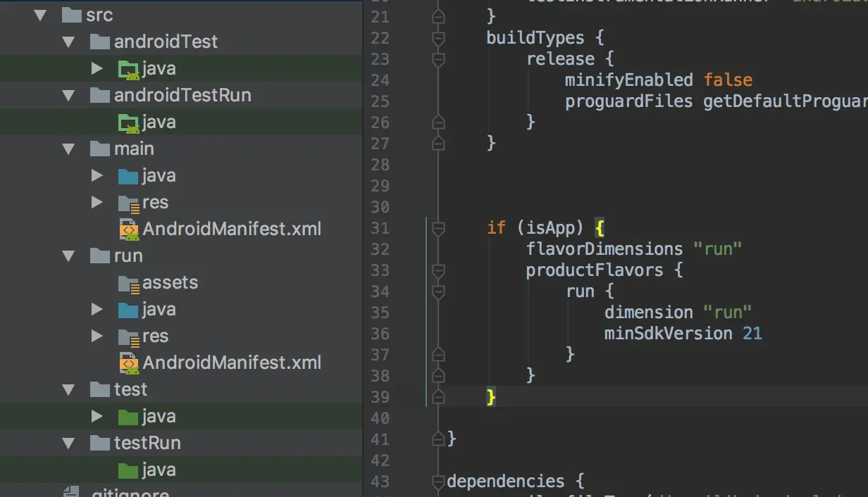Click the fold end marker on line 39

pos(438,397)
